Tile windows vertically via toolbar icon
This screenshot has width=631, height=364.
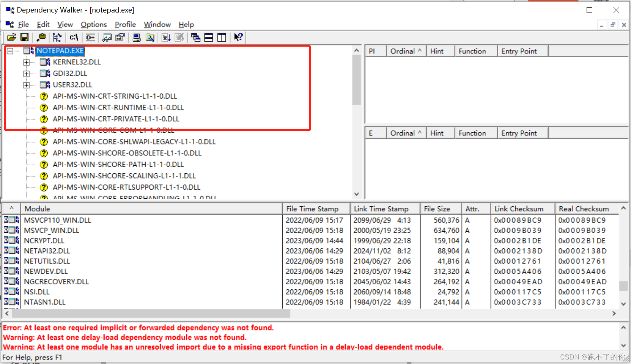[x=222, y=37]
